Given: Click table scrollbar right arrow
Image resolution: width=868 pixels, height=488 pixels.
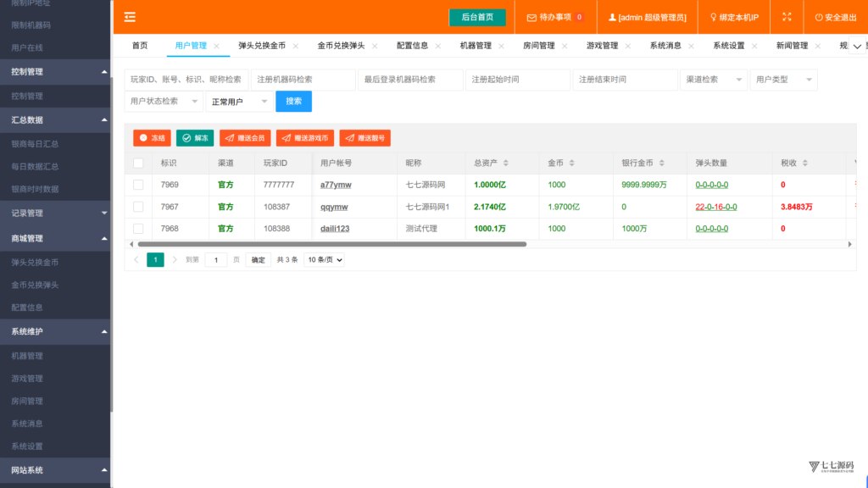Looking at the screenshot, I should 849,244.
